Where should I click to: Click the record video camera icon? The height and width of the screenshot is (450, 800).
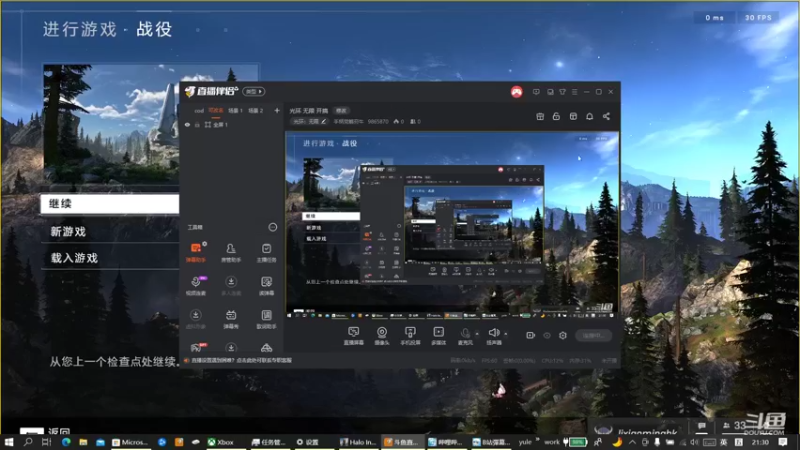click(531, 335)
